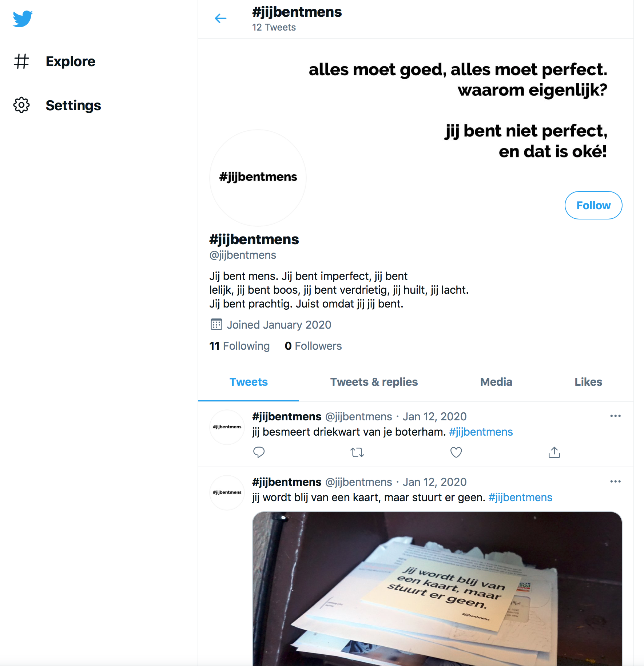Switch to Tweets & replies tab
This screenshot has height=666, width=644.
point(374,382)
